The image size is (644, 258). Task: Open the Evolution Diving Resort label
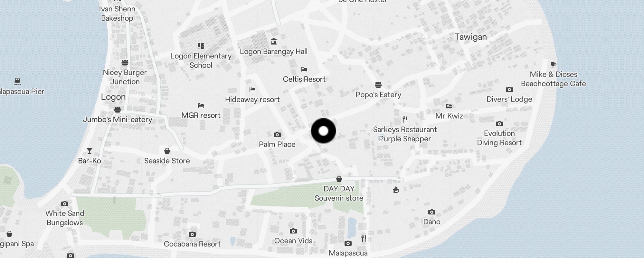(x=499, y=138)
